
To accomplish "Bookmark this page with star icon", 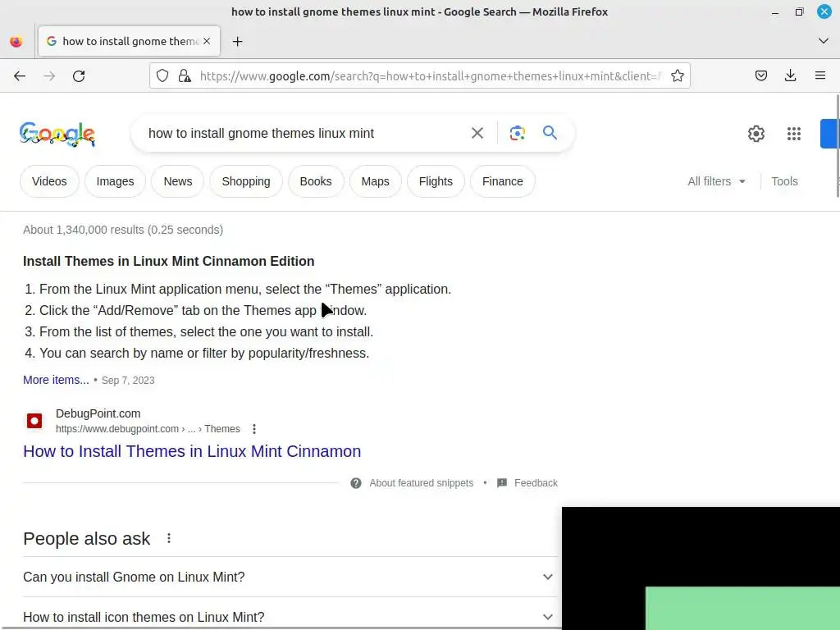I will (677, 76).
